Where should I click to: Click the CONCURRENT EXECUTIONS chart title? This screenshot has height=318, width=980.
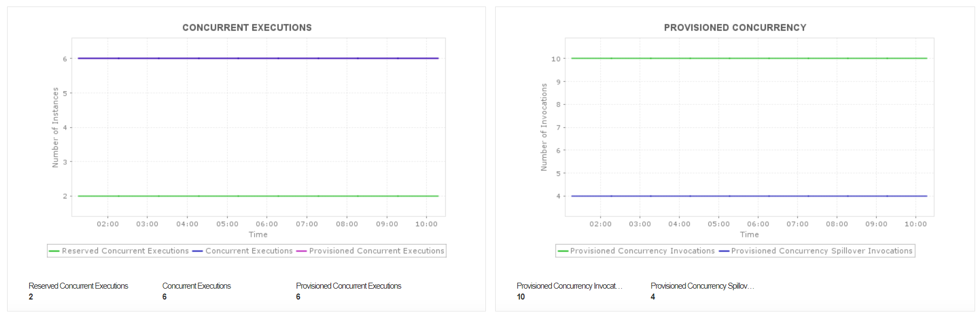click(247, 28)
